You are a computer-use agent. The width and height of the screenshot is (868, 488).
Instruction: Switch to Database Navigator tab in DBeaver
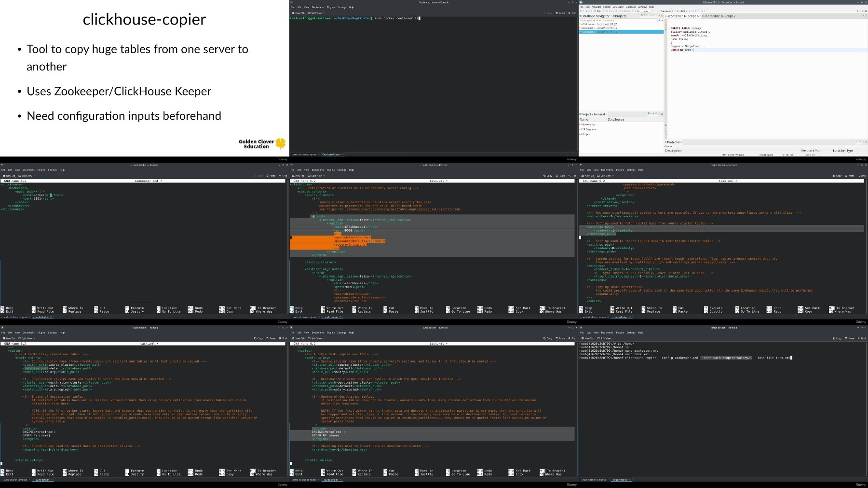click(x=596, y=16)
